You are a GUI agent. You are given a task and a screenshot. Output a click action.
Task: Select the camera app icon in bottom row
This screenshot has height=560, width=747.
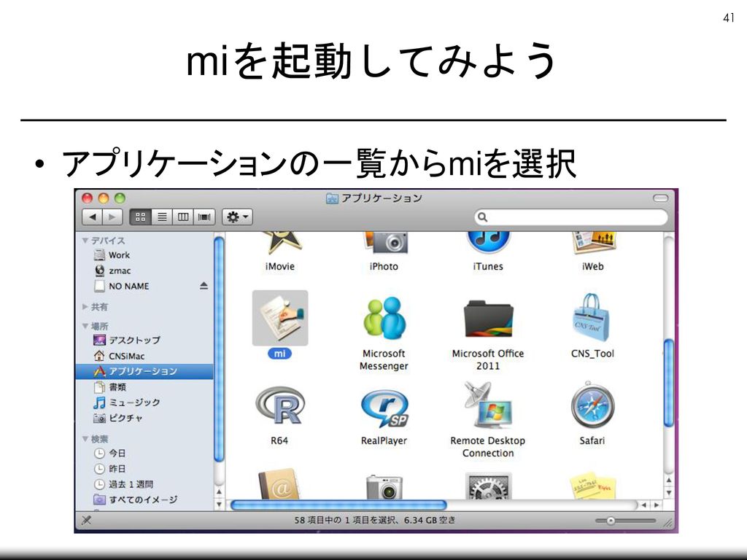pyautogui.click(x=384, y=486)
